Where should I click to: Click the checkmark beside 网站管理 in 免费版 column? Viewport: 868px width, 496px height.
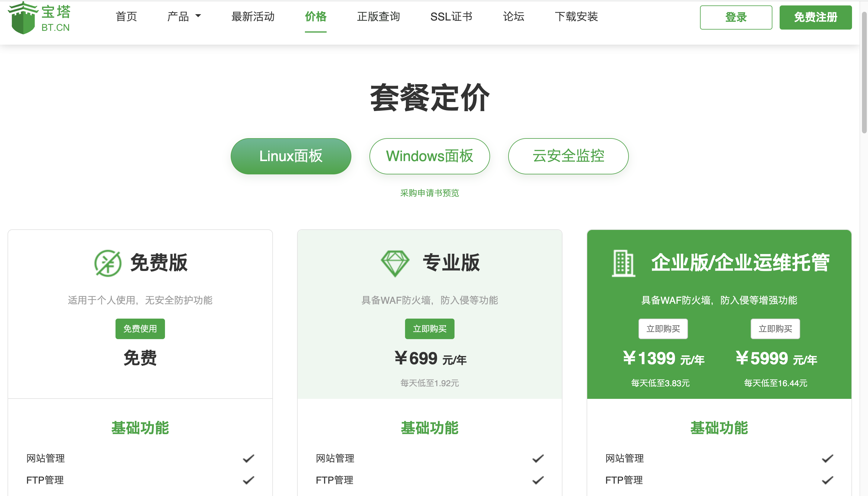248,458
